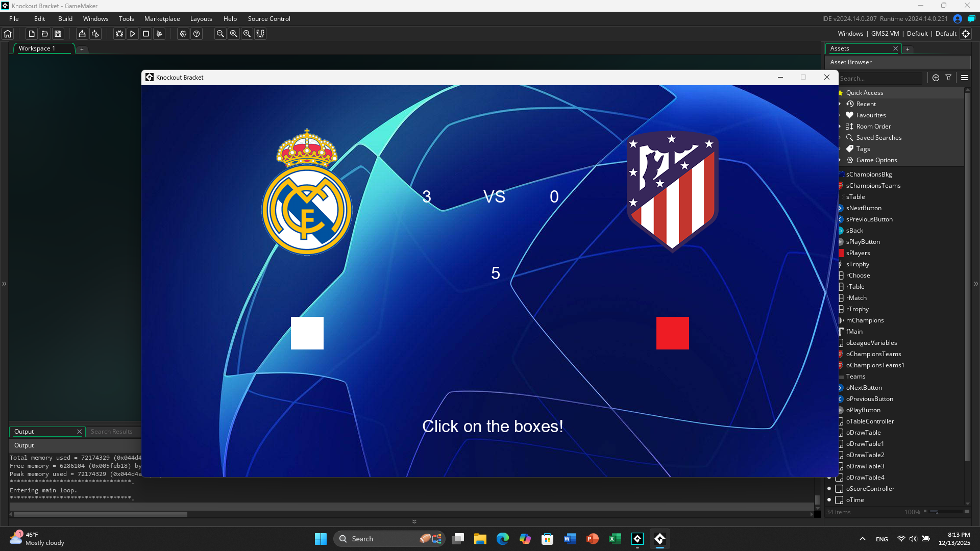Open the Asset Browser hamburger menu
980x551 pixels.
(x=964, y=78)
